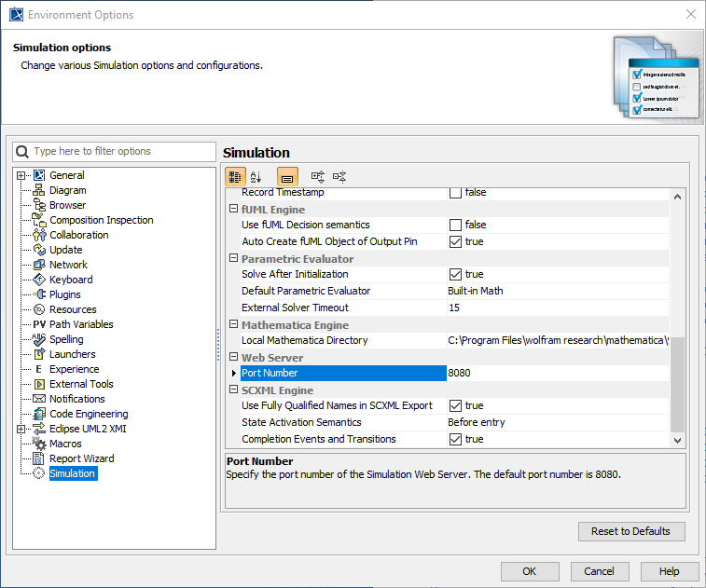Edit External Solver Timeout value 15

(x=558, y=308)
